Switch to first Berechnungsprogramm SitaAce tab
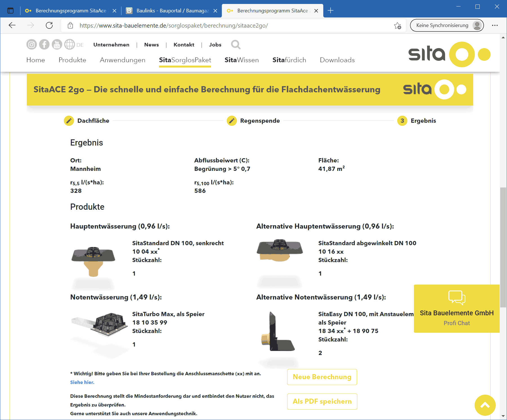The height and width of the screenshot is (420, 507). (71, 11)
